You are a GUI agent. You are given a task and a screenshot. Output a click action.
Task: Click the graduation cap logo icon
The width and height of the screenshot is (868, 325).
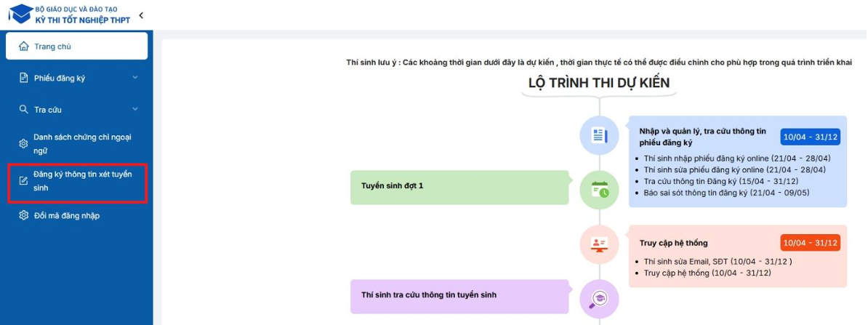[x=20, y=14]
